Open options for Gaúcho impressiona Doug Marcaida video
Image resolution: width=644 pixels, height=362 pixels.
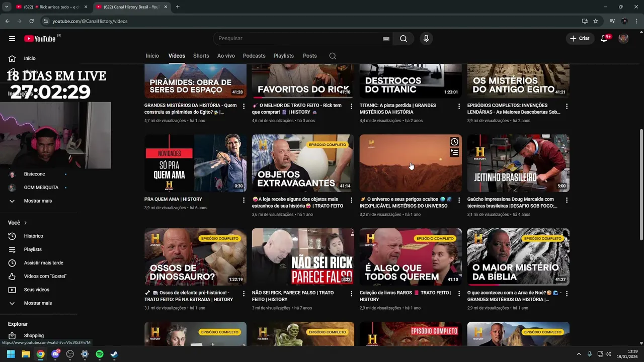(567, 200)
